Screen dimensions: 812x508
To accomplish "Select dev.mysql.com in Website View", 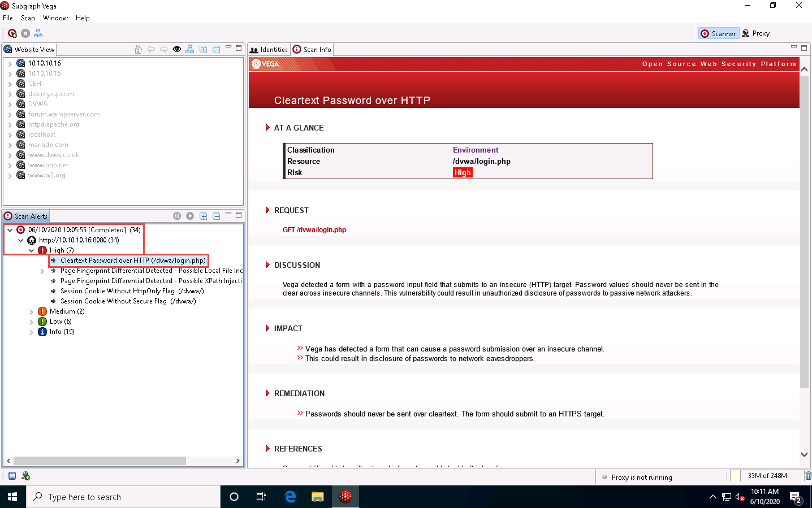I will point(51,94).
